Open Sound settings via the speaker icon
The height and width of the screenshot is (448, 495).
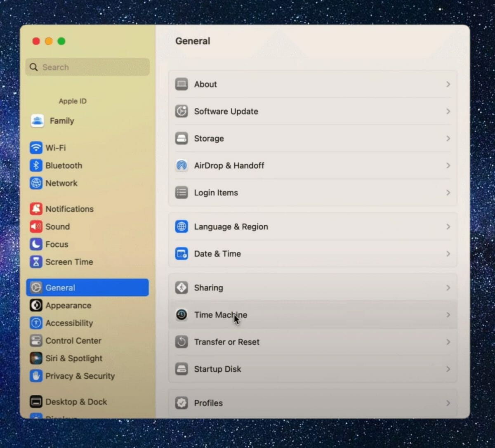pos(37,226)
